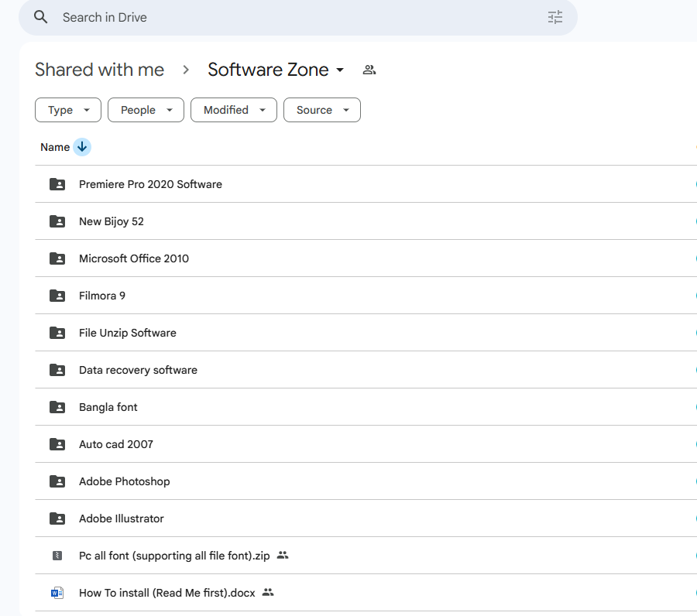The height and width of the screenshot is (616, 697).
Task: Click the Filmora 9 shared folder icon
Action: pos(57,296)
